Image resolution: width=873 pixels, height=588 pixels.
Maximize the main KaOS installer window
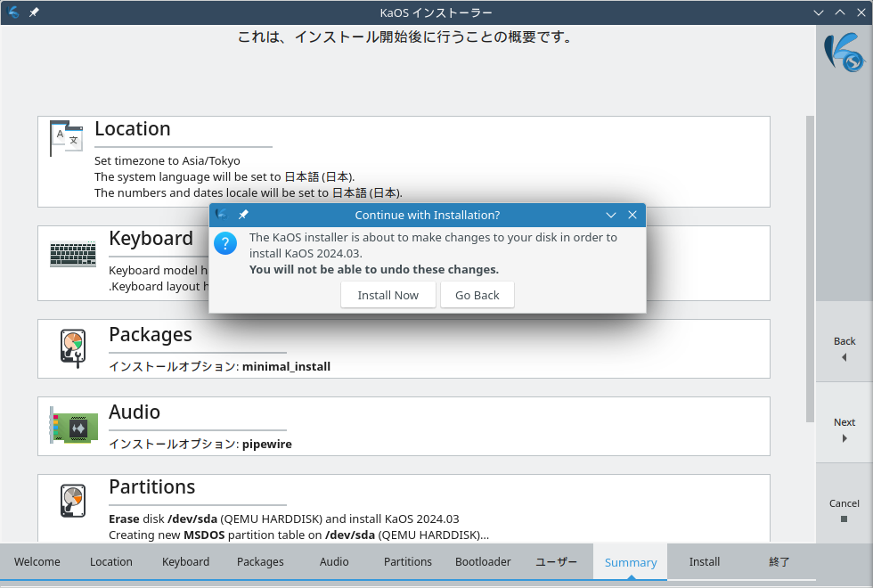tap(839, 12)
